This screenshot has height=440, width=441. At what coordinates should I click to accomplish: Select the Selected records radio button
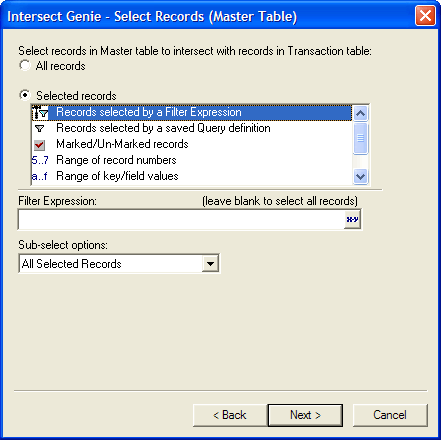[25, 95]
